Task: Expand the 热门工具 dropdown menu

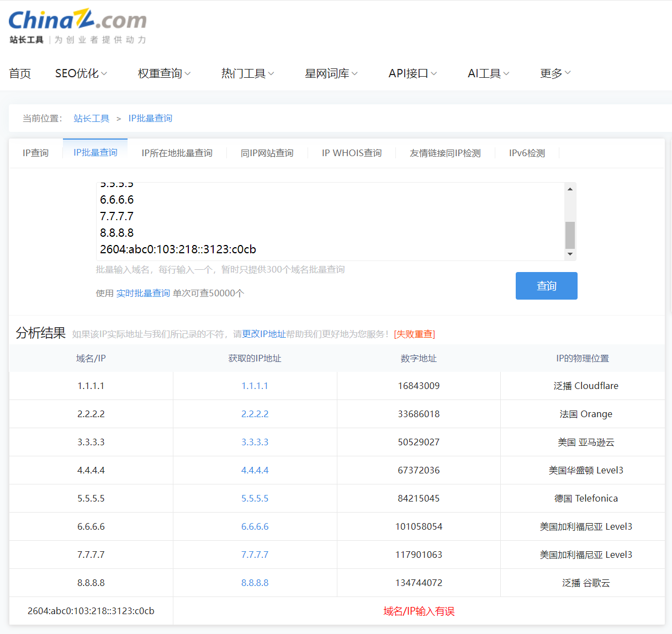Action: 247,73
